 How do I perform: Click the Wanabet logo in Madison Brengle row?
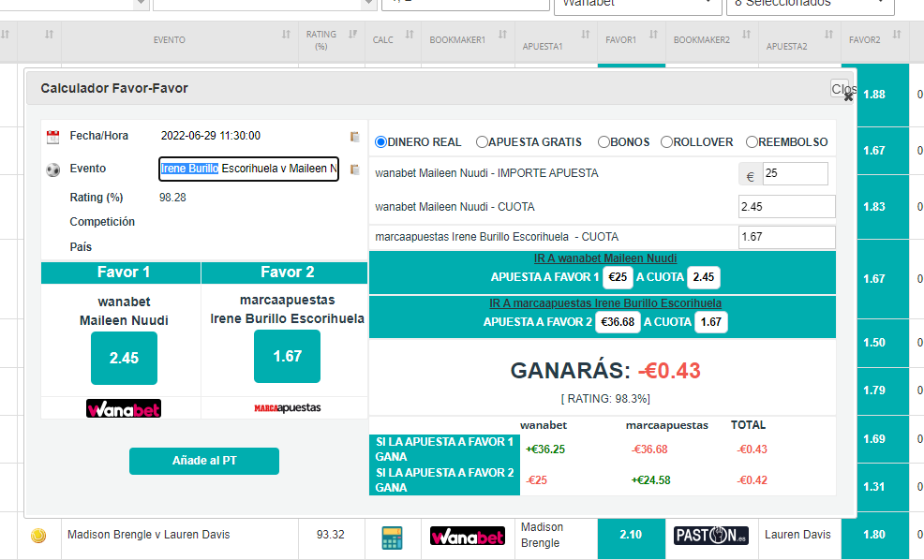[468, 536]
